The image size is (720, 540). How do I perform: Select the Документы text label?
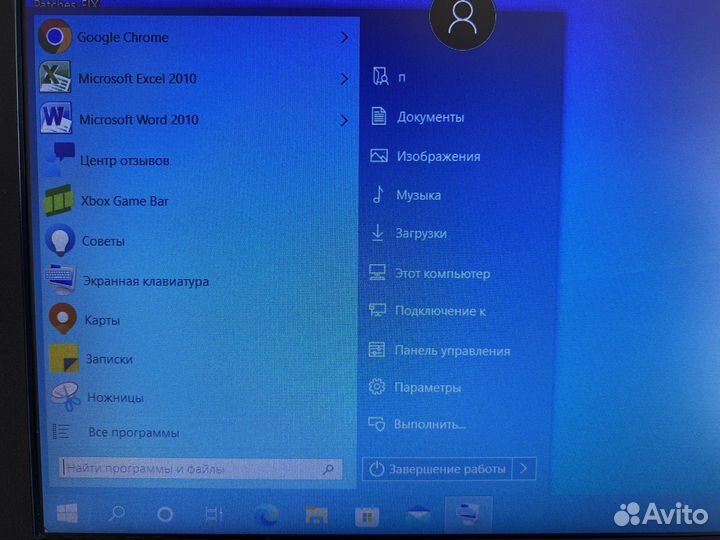click(x=430, y=117)
